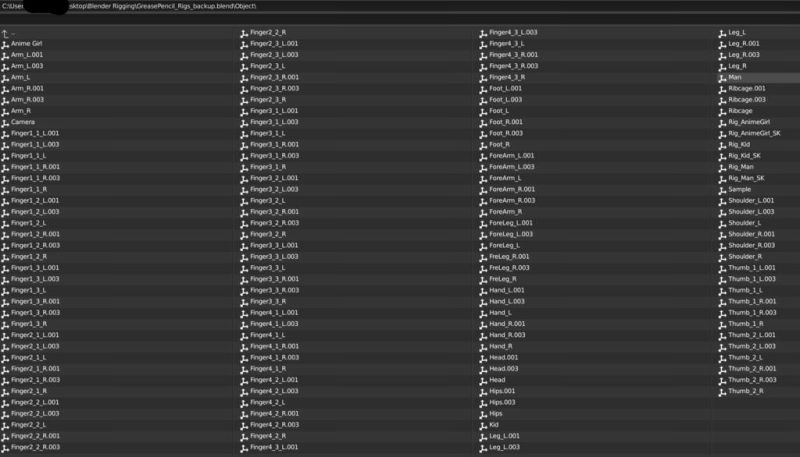The width and height of the screenshot is (800, 457).
Task: Click icon beside Finger2_1_L
Action: 6,359
